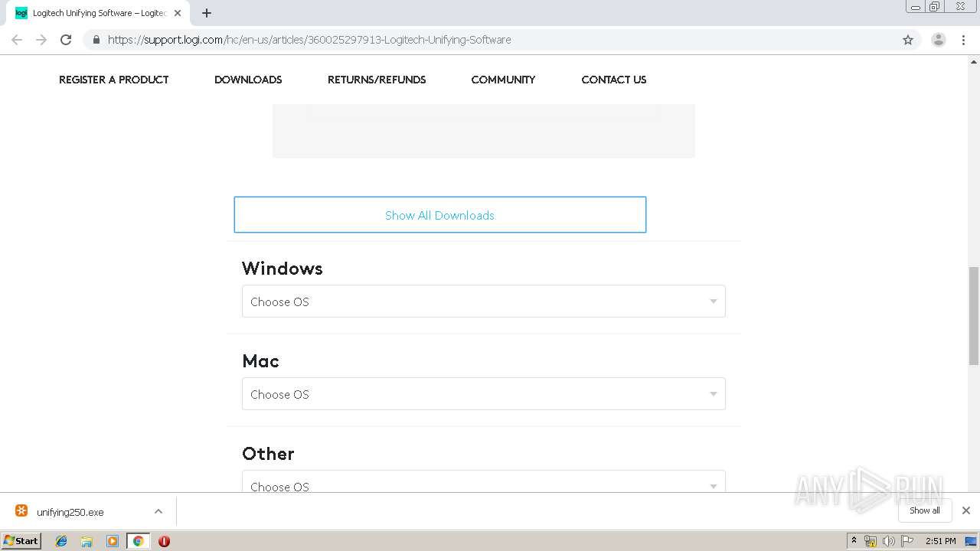Screen dimensions: 980x551
Task: Click the Logitech favicon on the tab
Action: (x=21, y=13)
